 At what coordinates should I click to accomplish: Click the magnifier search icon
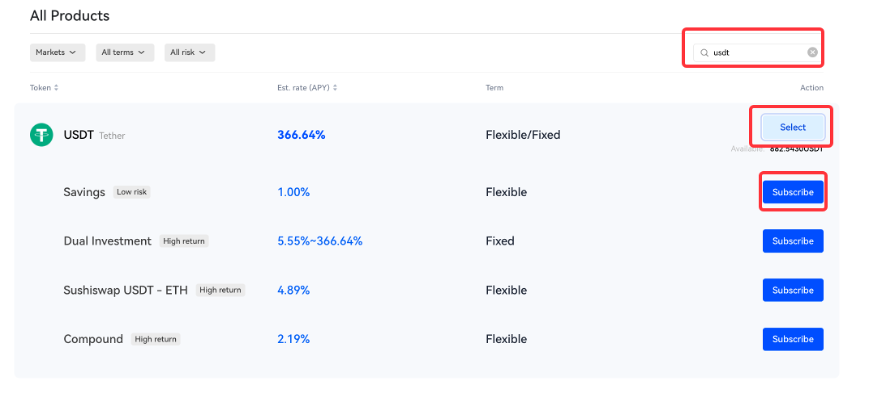(x=704, y=53)
